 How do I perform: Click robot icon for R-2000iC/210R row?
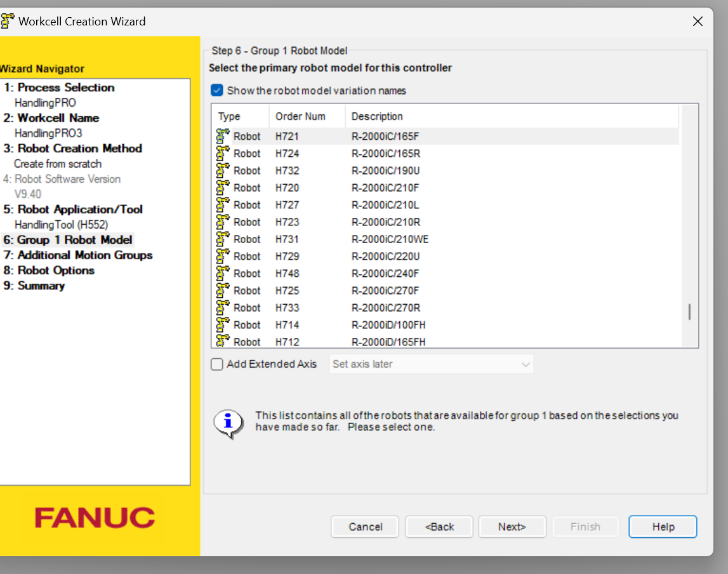pos(223,222)
